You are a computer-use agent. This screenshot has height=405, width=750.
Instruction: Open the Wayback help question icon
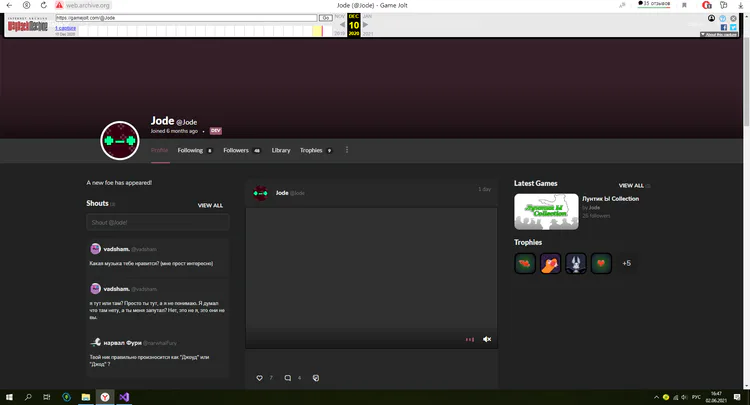coord(722,18)
